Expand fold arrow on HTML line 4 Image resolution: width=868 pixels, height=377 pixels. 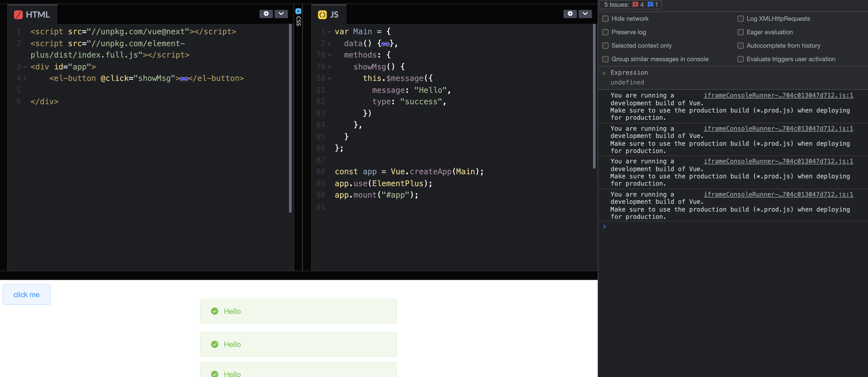[x=25, y=78]
